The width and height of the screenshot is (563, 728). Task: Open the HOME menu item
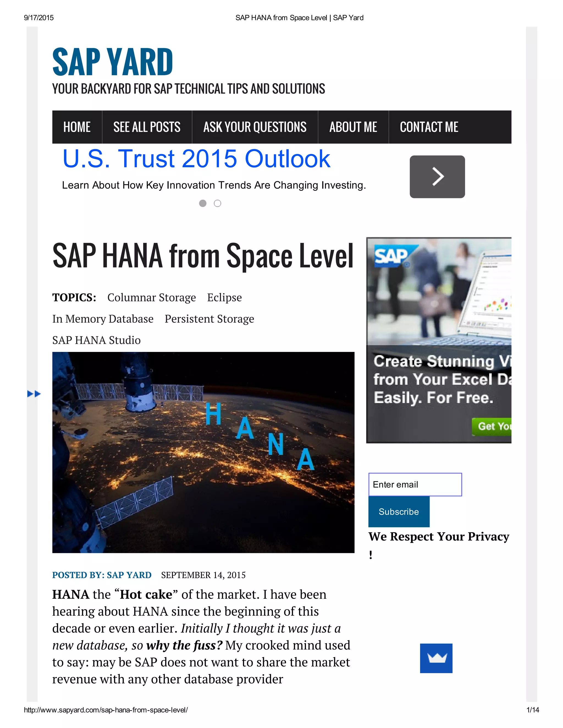[77, 127]
